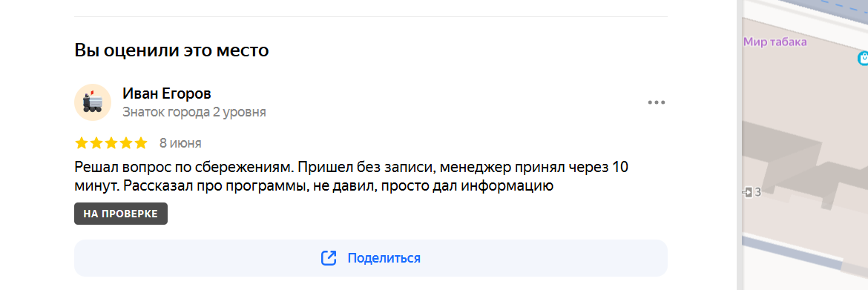Select the fifth yellow rating star
Image resolution: width=868 pixels, height=290 pixels.
tap(141, 143)
